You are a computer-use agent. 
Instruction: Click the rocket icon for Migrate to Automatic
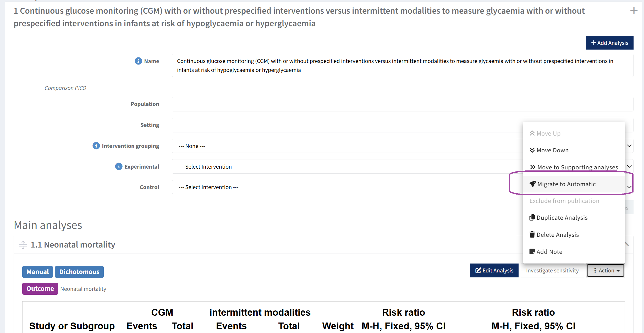(532, 184)
